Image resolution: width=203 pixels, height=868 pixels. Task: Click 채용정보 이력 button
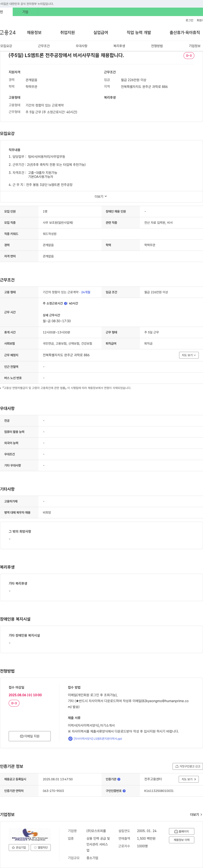[x=181, y=840]
